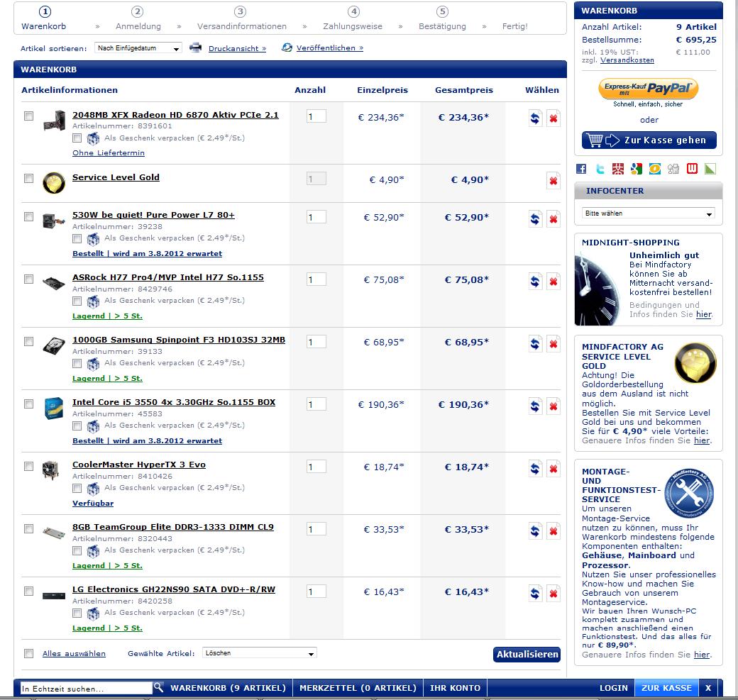Click refresh arrows for ASRock H77 Pro4/MVP row
738x700 pixels.
[535, 282]
